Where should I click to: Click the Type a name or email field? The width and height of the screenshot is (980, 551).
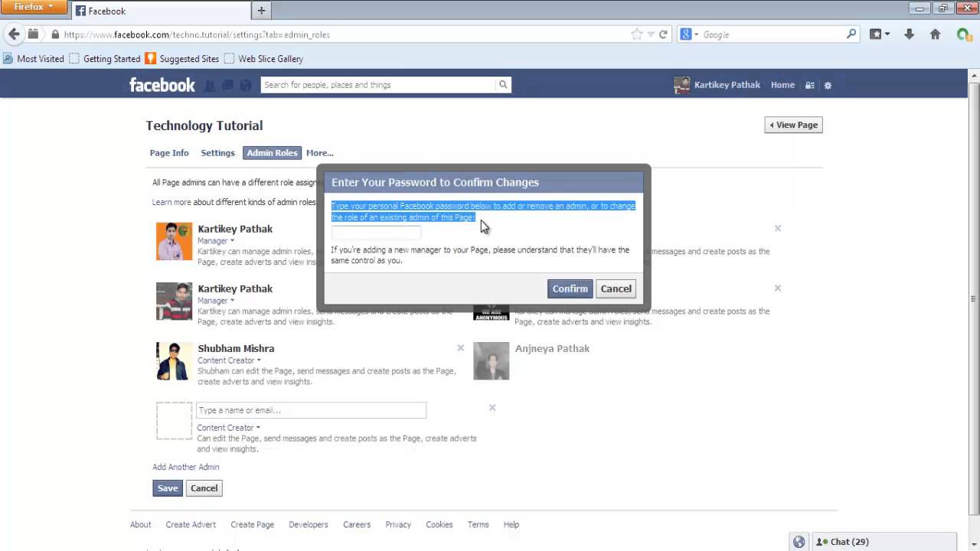coord(311,410)
